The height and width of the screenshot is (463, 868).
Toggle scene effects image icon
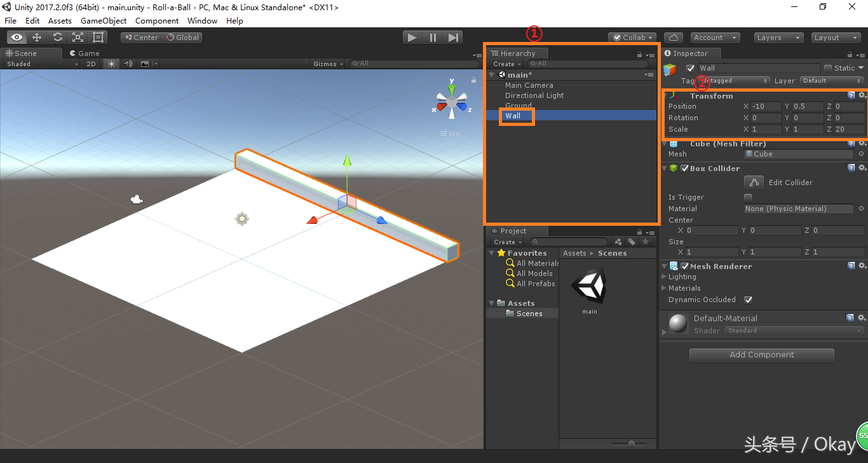145,64
